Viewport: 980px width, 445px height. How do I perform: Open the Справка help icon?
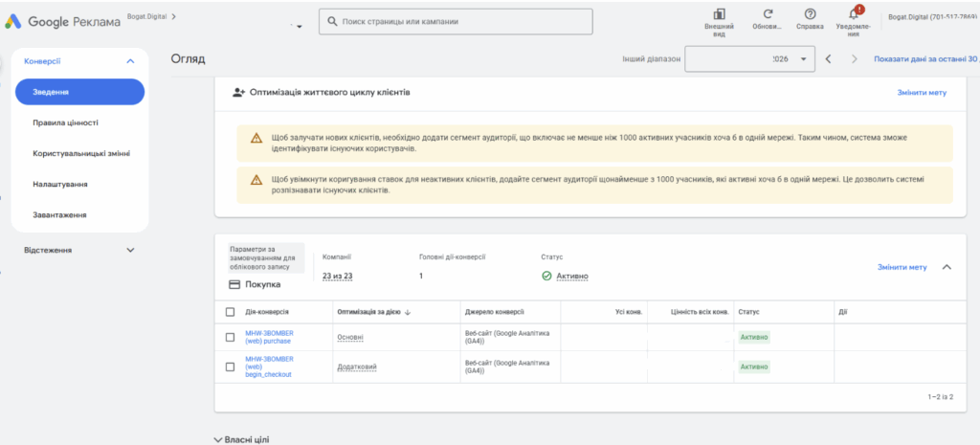(810, 13)
